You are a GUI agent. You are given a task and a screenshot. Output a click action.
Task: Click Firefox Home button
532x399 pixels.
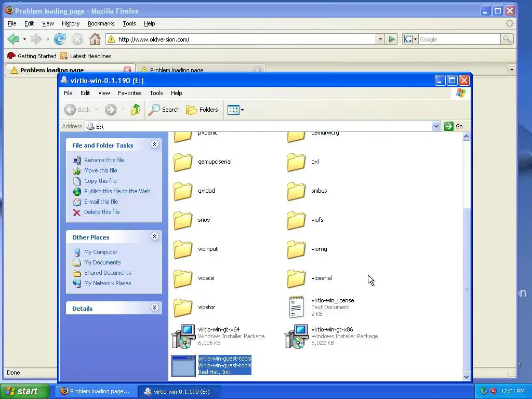point(95,39)
